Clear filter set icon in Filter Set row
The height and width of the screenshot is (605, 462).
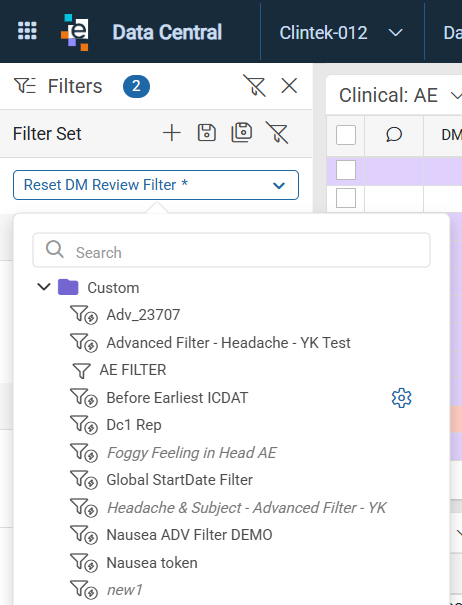277,133
